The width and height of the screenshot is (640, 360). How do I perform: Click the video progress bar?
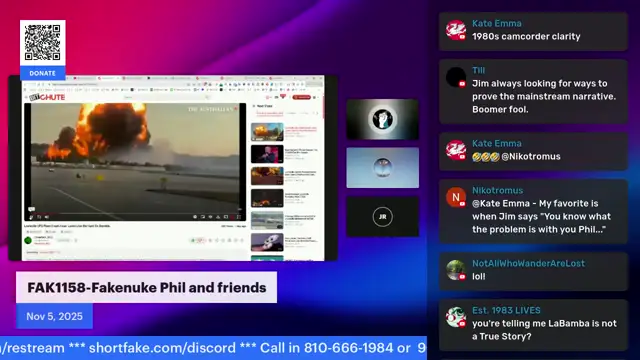pos(135,213)
